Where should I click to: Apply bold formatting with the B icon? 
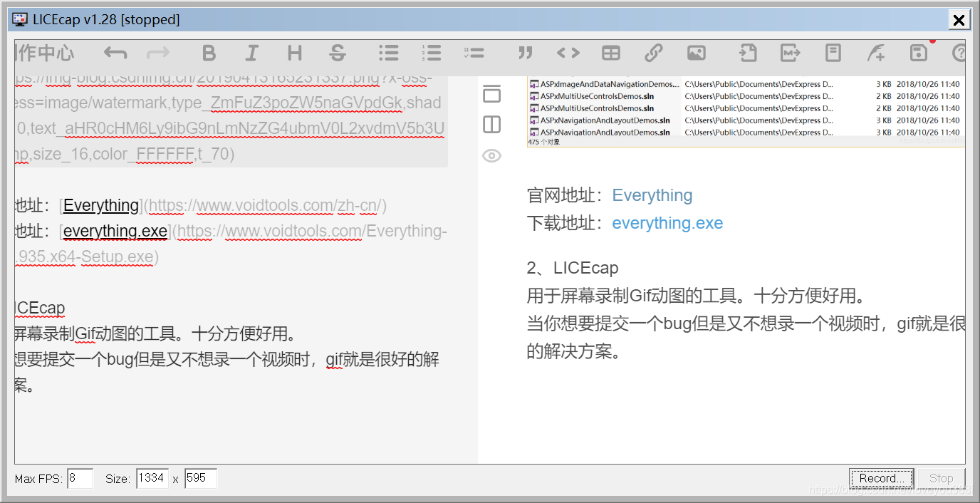pos(209,53)
